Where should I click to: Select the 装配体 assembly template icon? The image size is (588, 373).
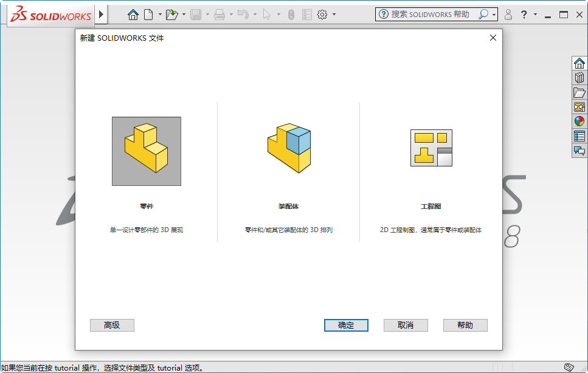[289, 148]
